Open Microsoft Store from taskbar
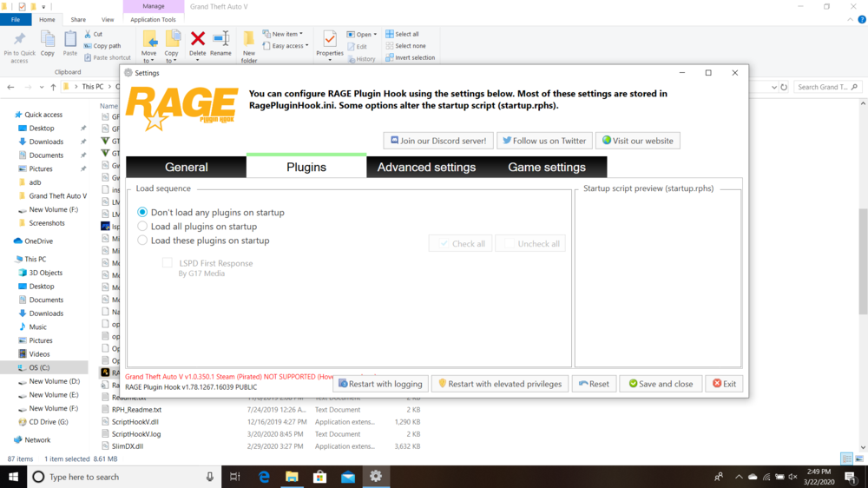The width and height of the screenshot is (868, 488). [319, 477]
